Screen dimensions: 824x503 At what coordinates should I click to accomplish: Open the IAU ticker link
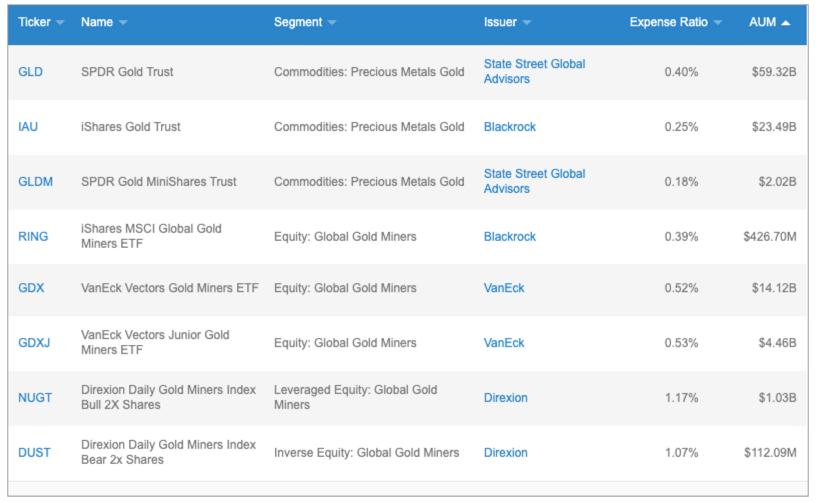coord(28,127)
